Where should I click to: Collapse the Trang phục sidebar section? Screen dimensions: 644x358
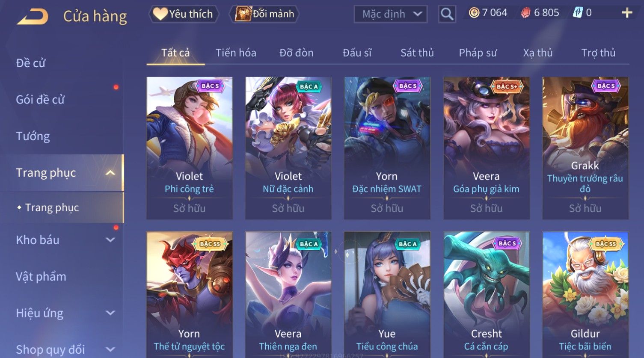pos(110,173)
